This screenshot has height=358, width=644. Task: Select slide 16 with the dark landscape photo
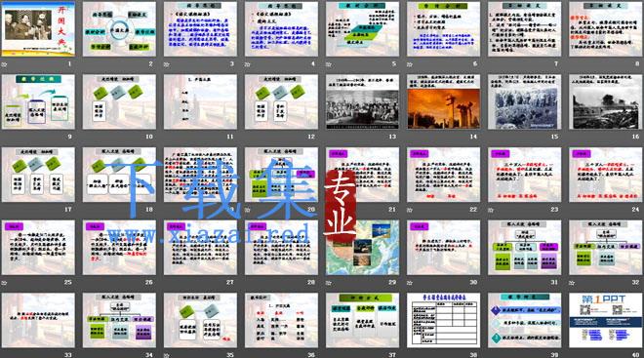606,101
